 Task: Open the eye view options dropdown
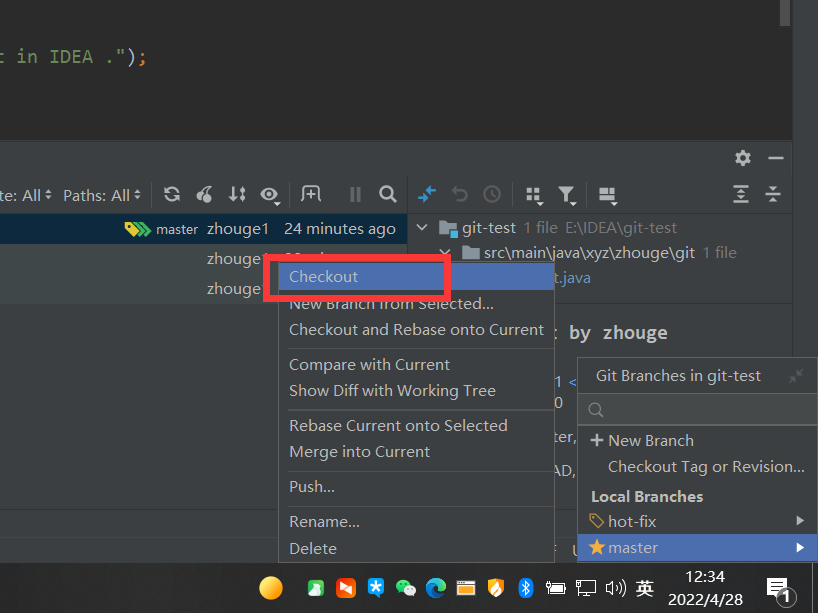pyautogui.click(x=270, y=196)
